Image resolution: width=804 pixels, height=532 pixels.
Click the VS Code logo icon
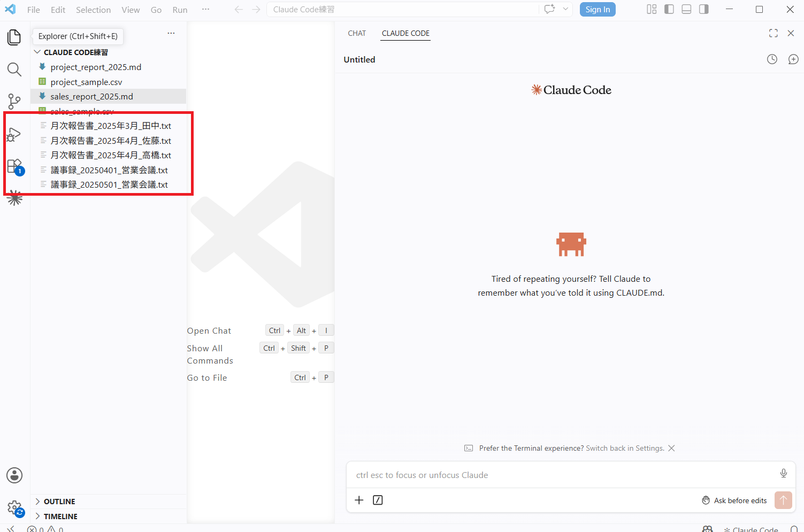tap(10, 9)
